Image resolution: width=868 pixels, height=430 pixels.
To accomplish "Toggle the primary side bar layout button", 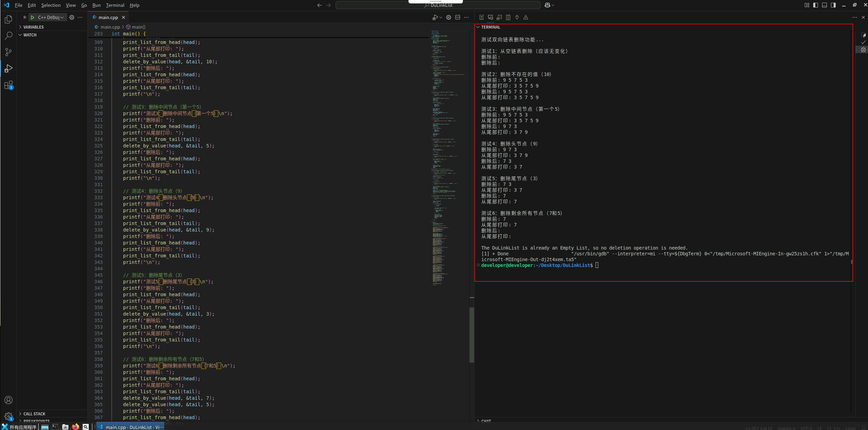I will [816, 5].
